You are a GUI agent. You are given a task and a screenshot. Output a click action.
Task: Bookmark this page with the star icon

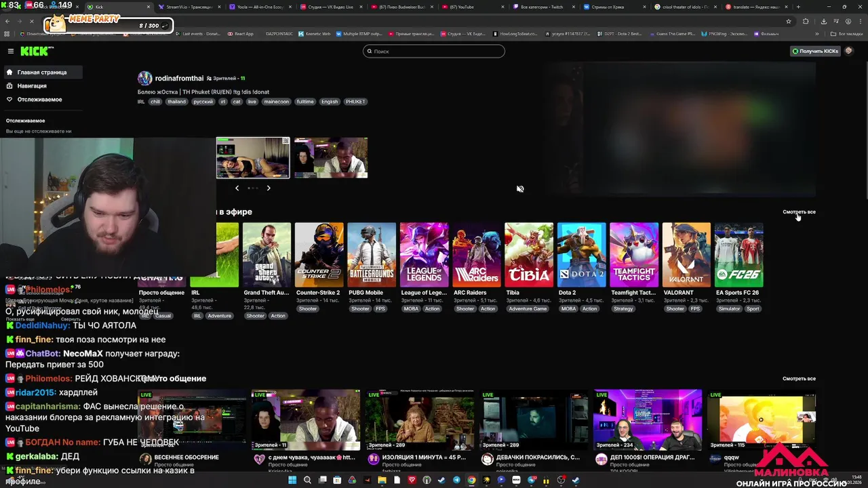click(788, 21)
